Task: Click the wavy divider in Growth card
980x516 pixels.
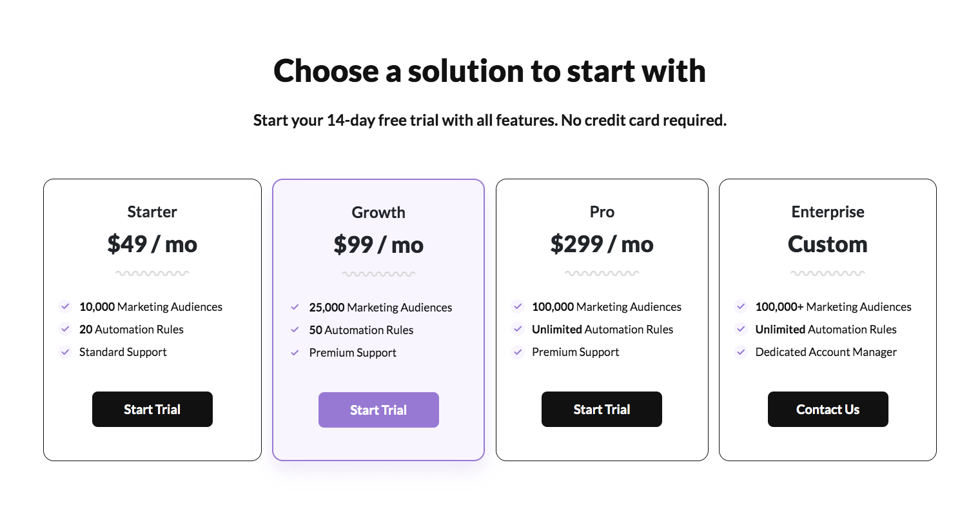Action: click(378, 273)
